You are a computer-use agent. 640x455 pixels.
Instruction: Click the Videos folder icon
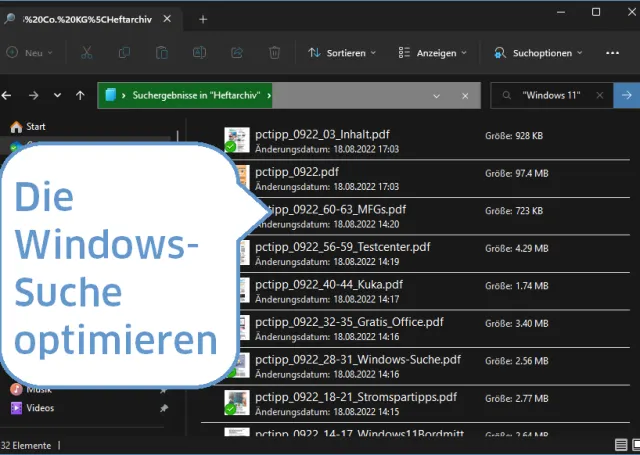[x=16, y=408]
